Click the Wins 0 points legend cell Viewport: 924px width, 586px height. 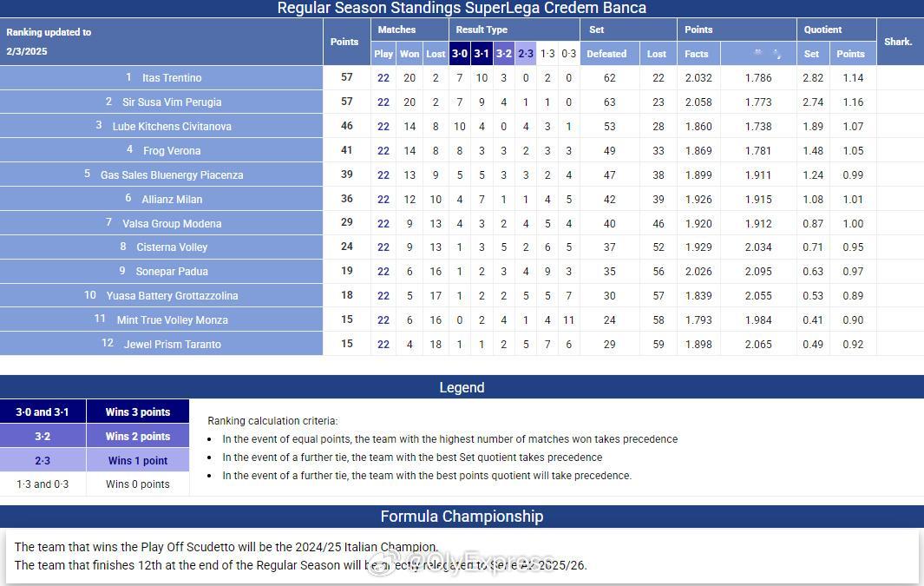coord(138,484)
